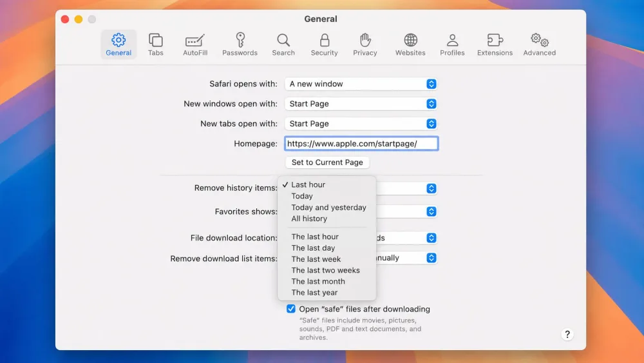644x363 pixels.
Task: Open Security padlock pane
Action: point(325,44)
